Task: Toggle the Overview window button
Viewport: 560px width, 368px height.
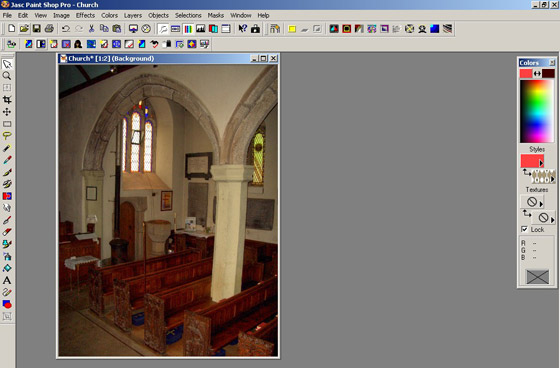Action: tap(226, 29)
